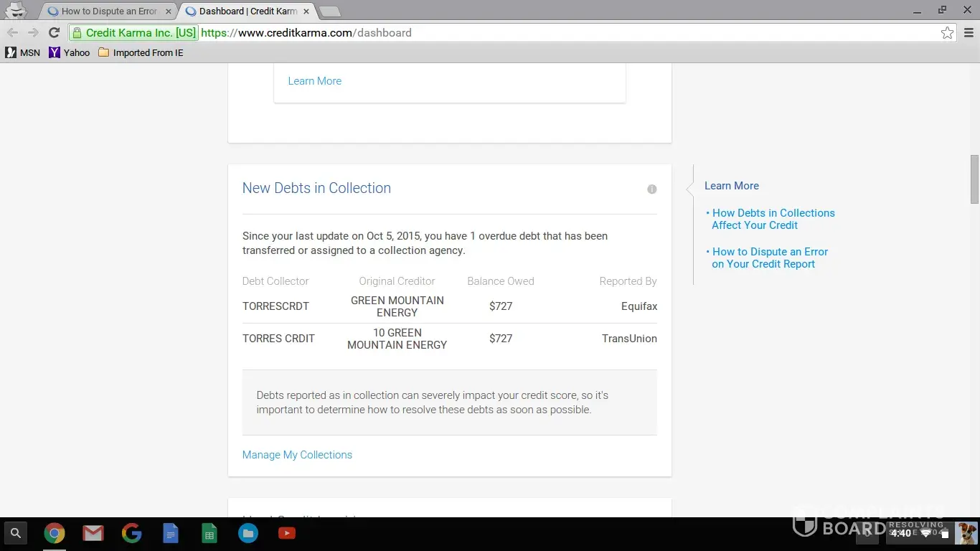Go back using the browser back arrow
Viewport: 980px width, 551px height.
pyautogui.click(x=13, y=33)
